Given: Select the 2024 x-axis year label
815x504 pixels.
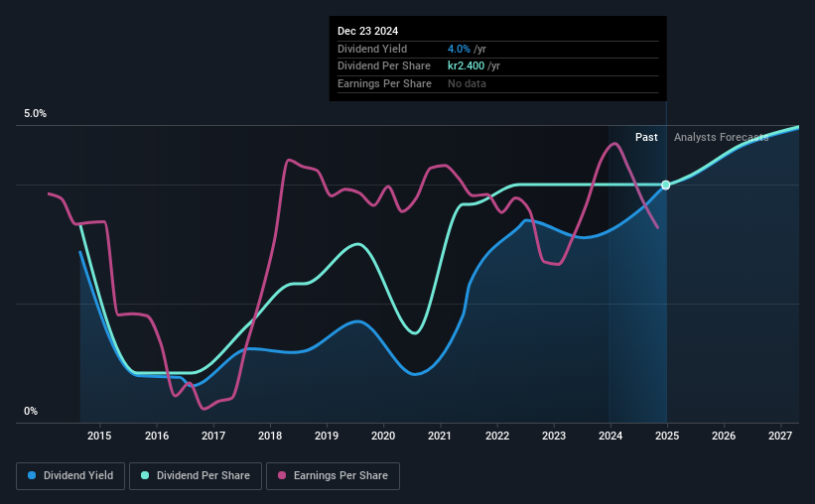Looking at the screenshot, I should point(611,436).
